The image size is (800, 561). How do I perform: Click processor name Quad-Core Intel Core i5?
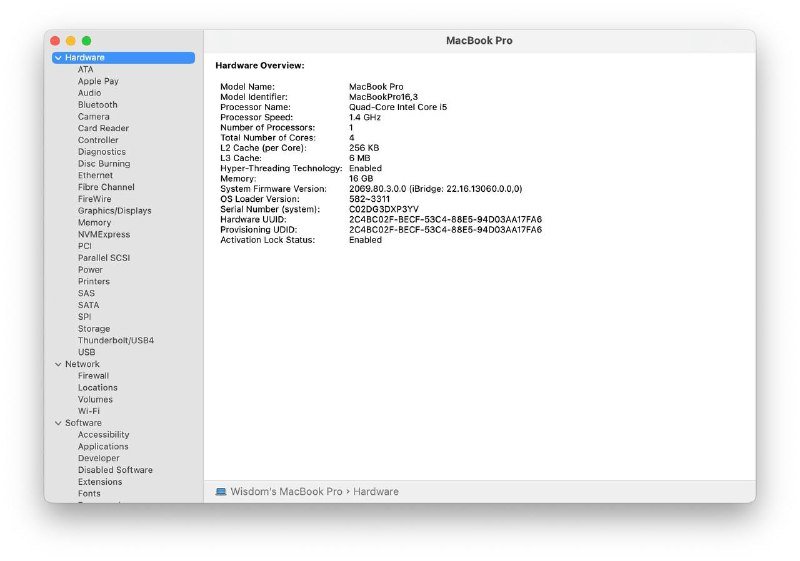point(398,107)
